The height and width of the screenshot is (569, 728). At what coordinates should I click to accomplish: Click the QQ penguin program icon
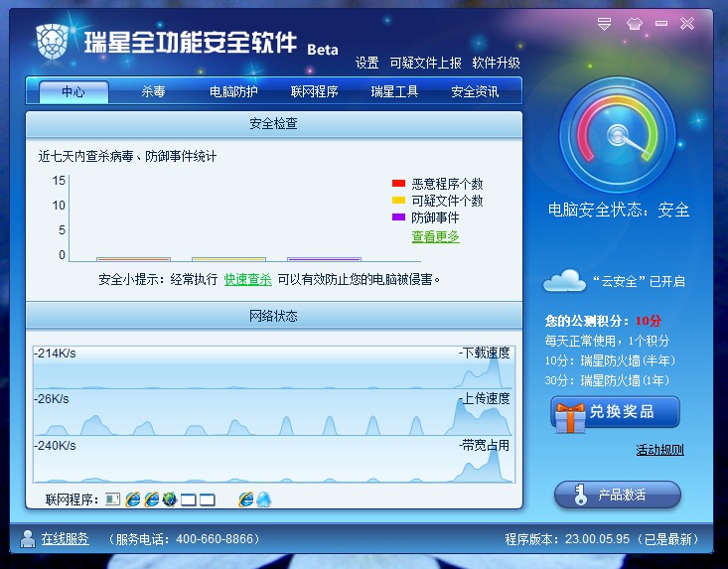tap(264, 499)
